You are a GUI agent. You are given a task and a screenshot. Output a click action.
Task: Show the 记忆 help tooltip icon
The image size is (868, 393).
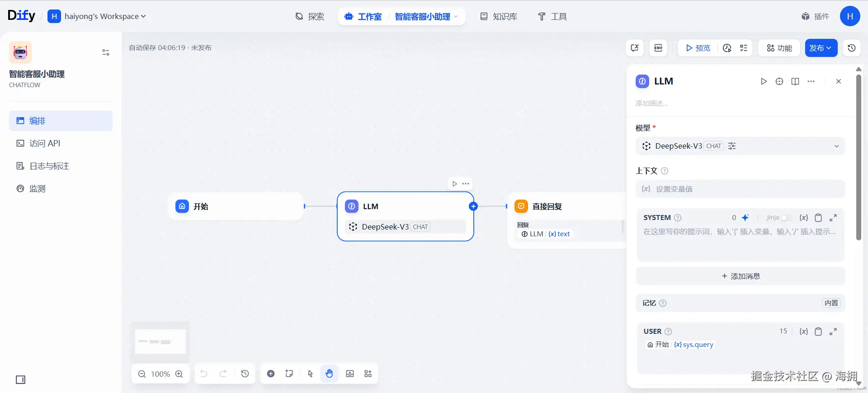pos(663,303)
